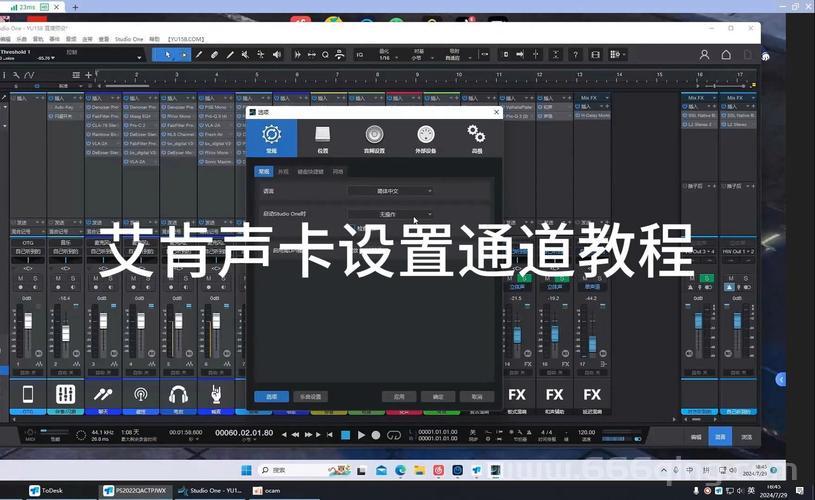The width and height of the screenshot is (815, 500).
Task: Switch to 网络 network sub-tab
Action: click(338, 172)
